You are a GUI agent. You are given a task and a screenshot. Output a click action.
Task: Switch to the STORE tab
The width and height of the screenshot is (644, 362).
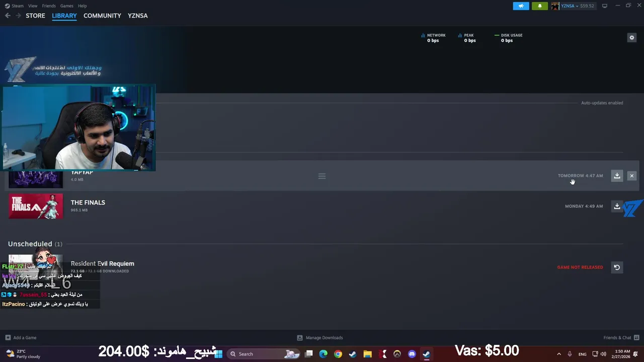[35, 16]
